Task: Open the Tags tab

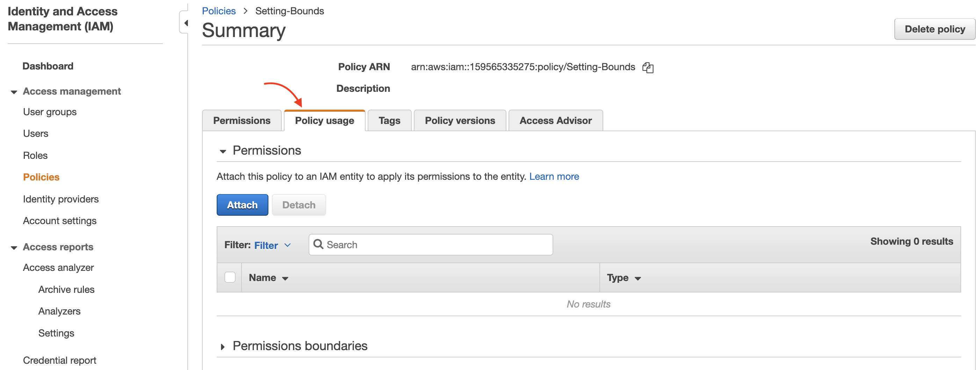Action: point(389,120)
